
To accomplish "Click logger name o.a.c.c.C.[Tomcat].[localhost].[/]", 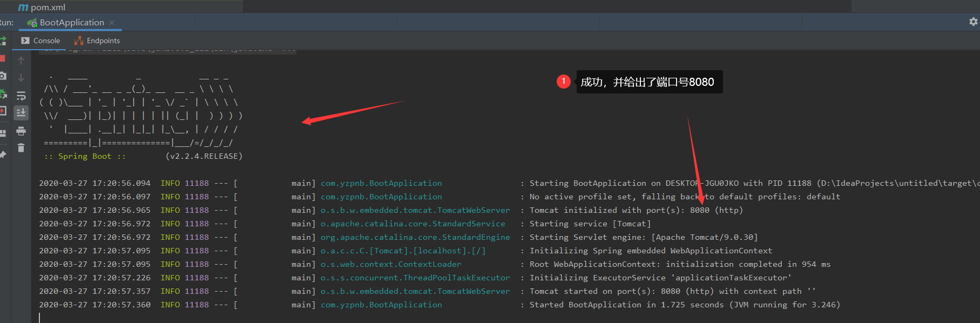I will 403,251.
